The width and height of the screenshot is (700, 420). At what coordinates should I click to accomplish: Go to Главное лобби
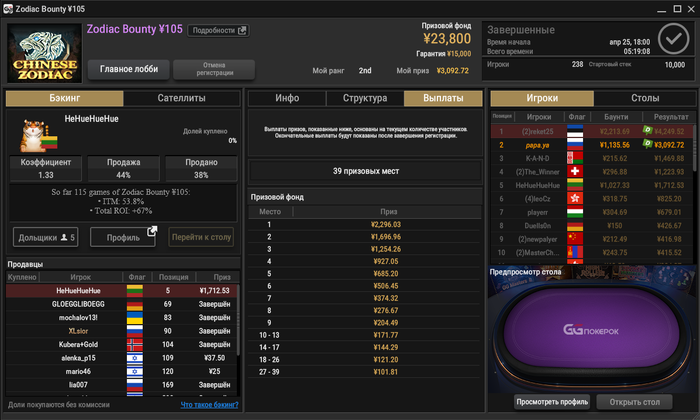129,69
